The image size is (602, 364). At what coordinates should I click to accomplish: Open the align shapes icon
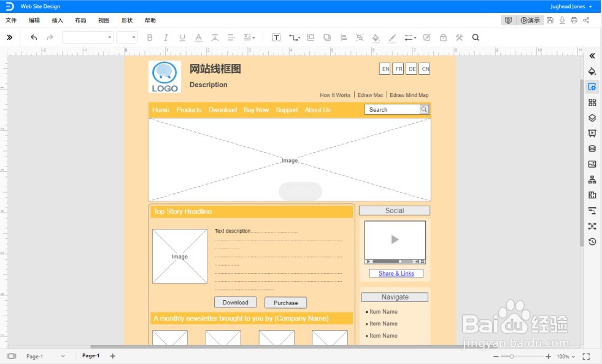(344, 37)
